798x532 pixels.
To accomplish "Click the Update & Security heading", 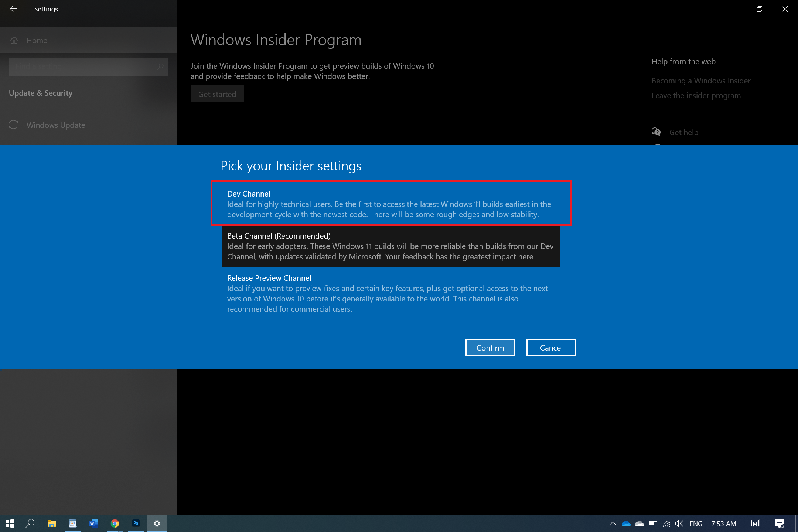I will click(41, 93).
